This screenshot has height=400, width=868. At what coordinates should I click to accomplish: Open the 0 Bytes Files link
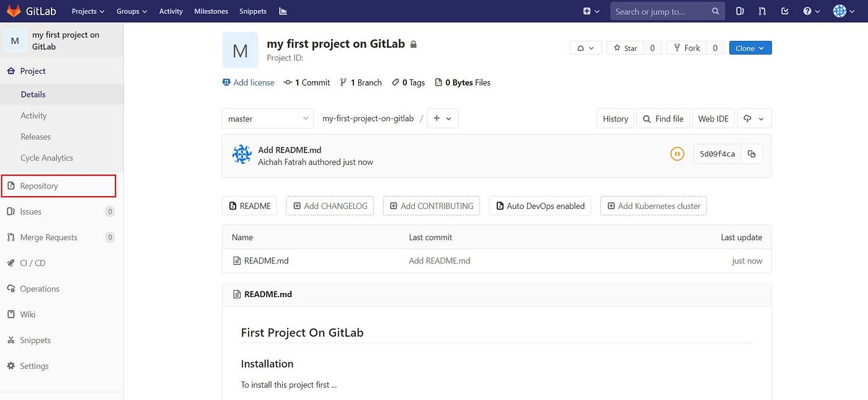[x=463, y=82]
